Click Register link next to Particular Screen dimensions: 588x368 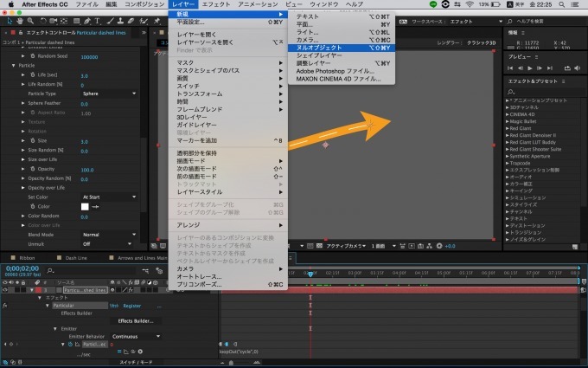[131, 305]
